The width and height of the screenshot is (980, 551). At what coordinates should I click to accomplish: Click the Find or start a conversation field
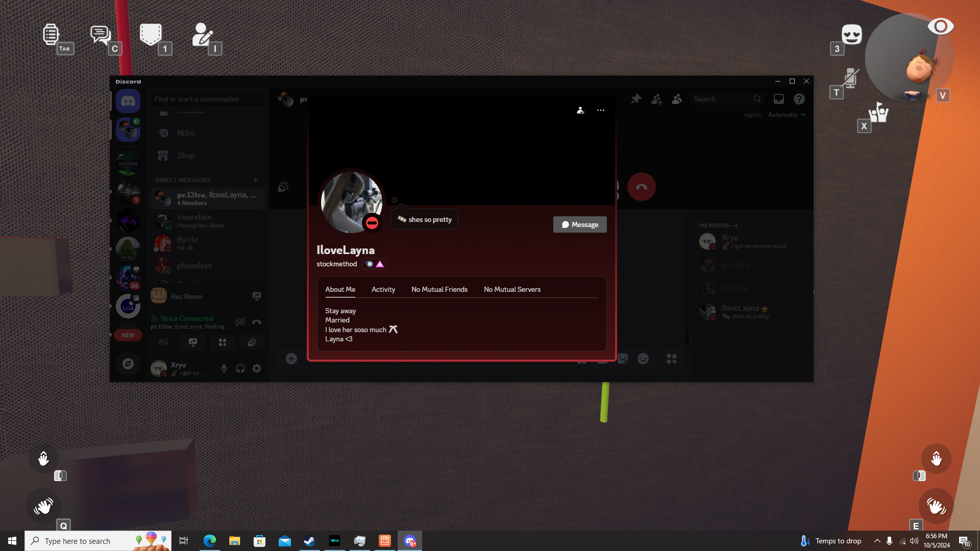click(207, 99)
